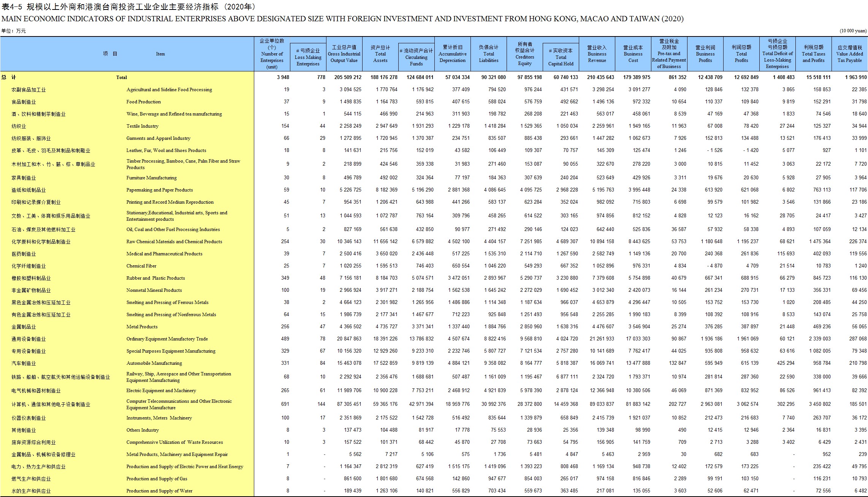The width and height of the screenshot is (868, 497).
Task: Click the Total Assets column header
Action: (380, 54)
